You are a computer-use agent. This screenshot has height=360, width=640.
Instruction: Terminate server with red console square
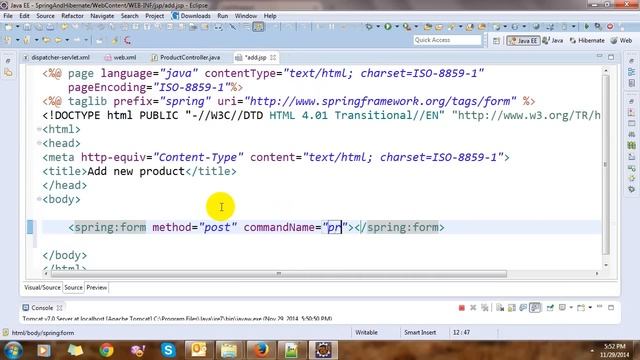click(x=462, y=308)
